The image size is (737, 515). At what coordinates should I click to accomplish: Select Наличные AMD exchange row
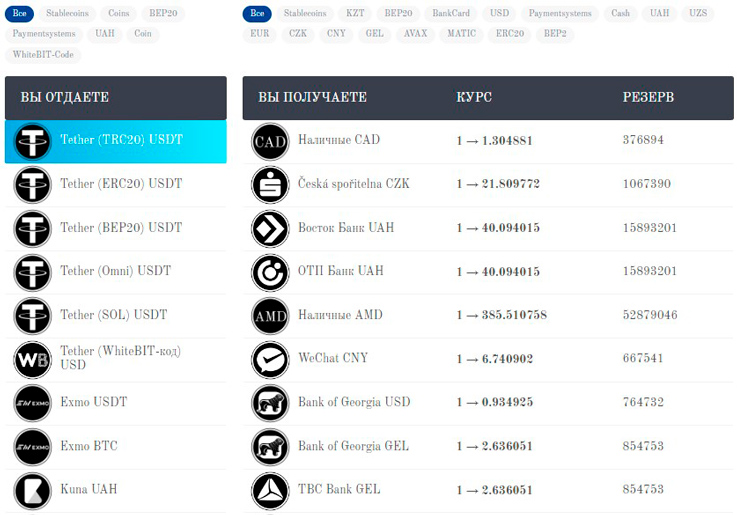(488, 315)
